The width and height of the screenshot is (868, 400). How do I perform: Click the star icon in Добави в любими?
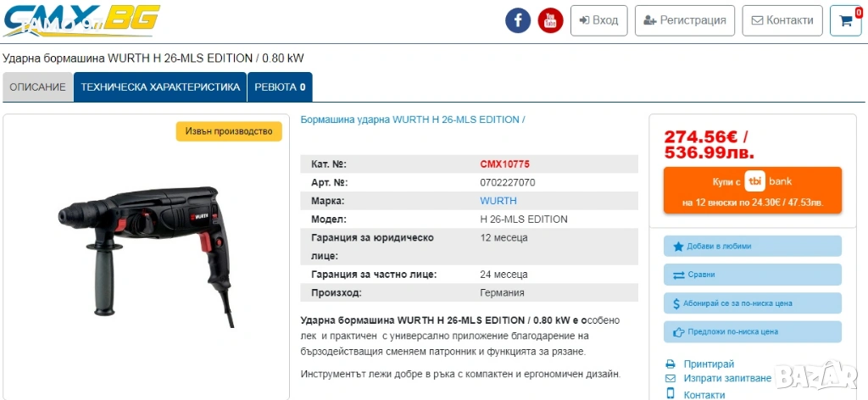point(678,247)
